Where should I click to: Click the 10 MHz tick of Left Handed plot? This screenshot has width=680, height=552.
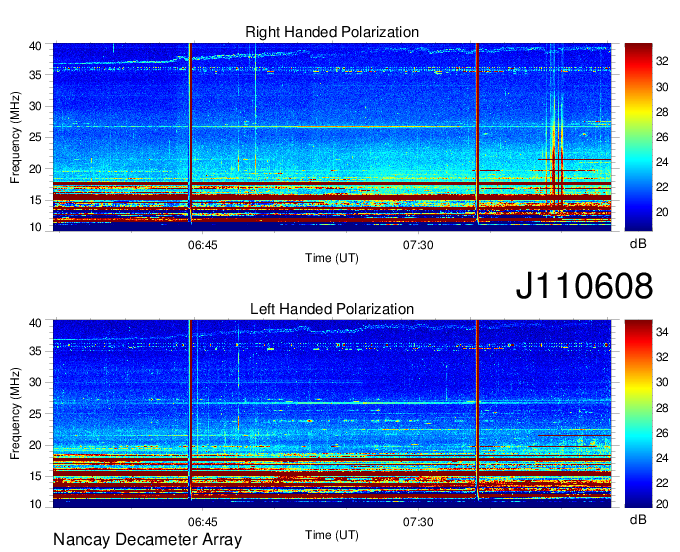[35, 504]
